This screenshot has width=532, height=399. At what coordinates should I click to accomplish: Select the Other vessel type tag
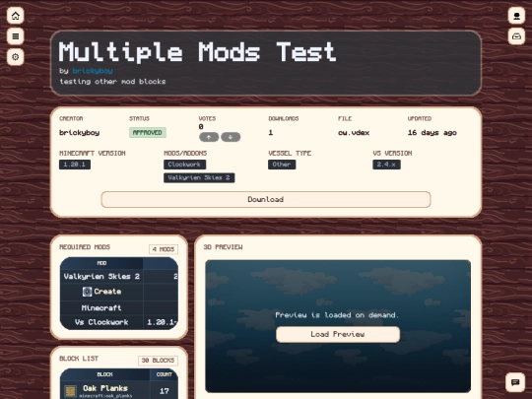[x=282, y=165]
